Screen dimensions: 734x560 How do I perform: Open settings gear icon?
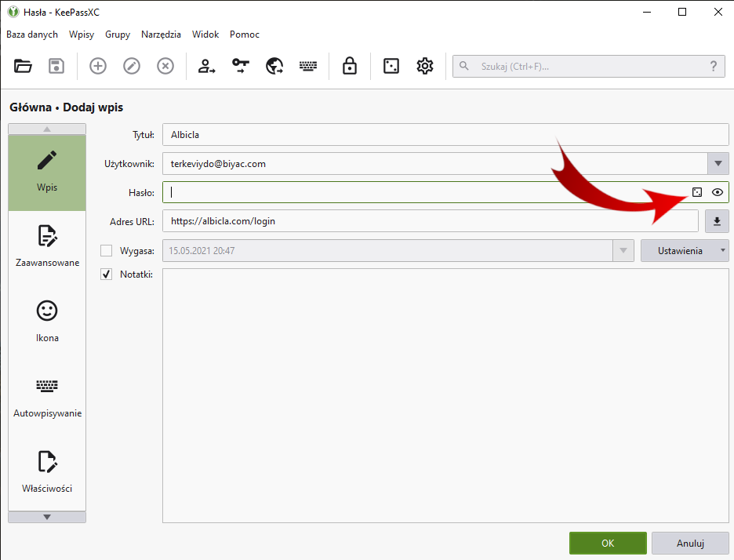[x=425, y=66]
